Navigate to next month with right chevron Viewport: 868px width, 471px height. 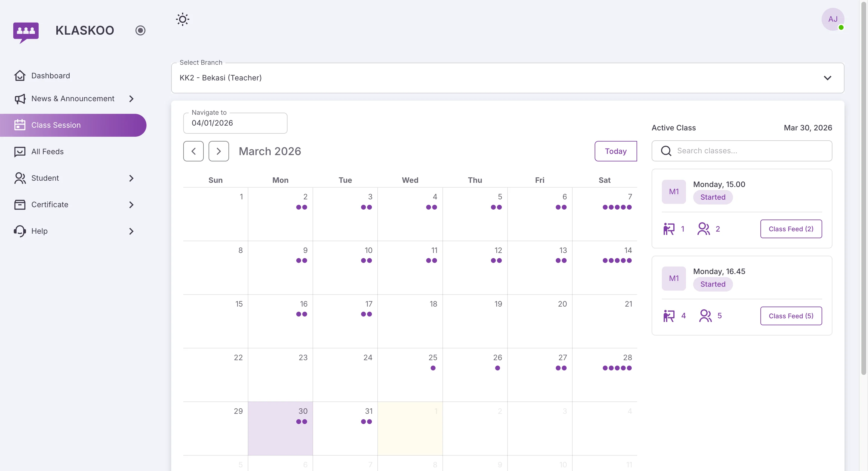[x=219, y=151]
